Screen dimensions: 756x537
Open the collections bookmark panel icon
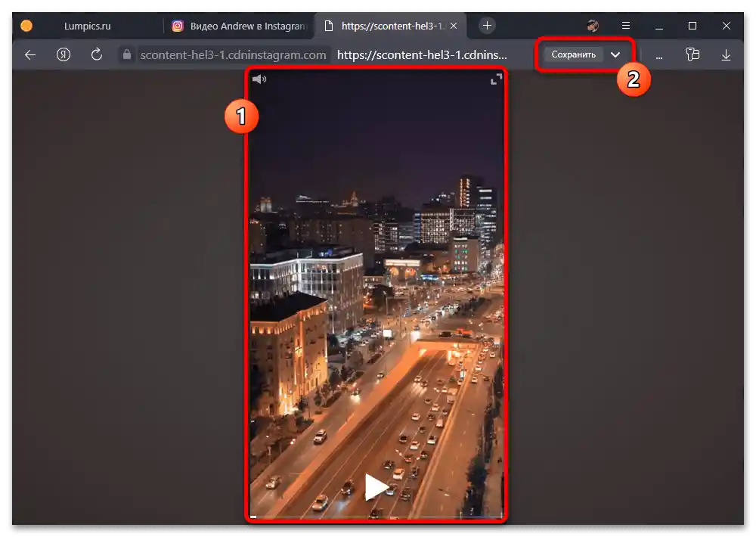692,54
